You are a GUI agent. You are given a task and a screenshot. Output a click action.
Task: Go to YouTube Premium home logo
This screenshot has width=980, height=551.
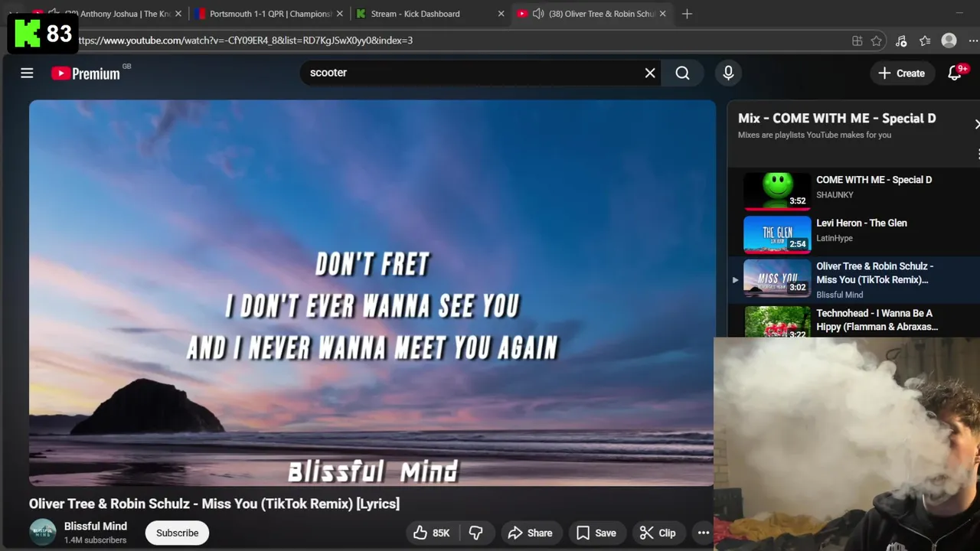(x=86, y=73)
